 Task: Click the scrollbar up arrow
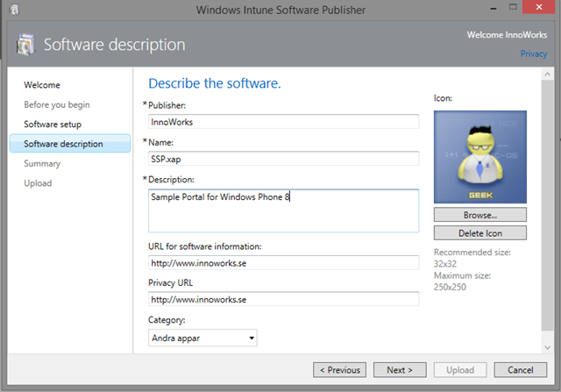point(547,75)
